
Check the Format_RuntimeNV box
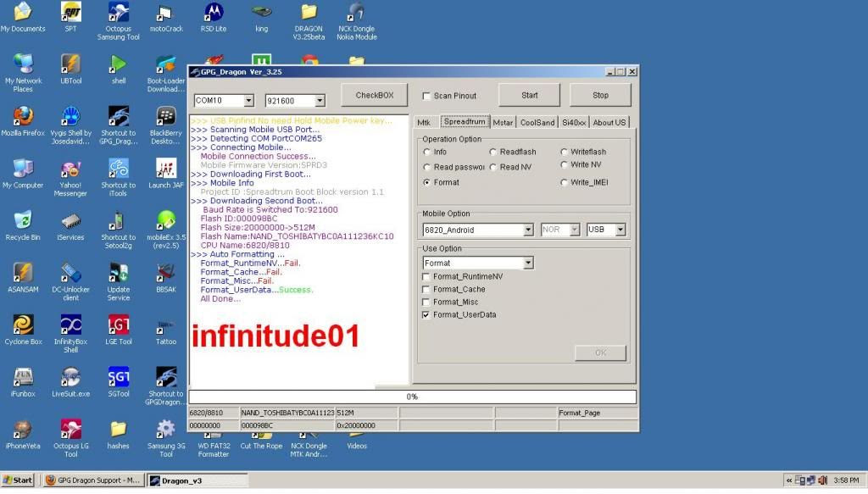pyautogui.click(x=426, y=276)
